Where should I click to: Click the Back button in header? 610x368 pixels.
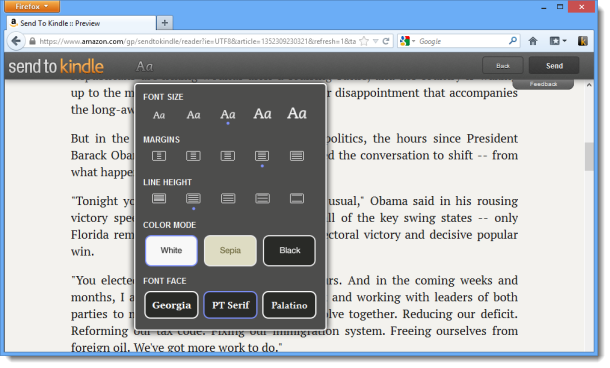click(503, 66)
